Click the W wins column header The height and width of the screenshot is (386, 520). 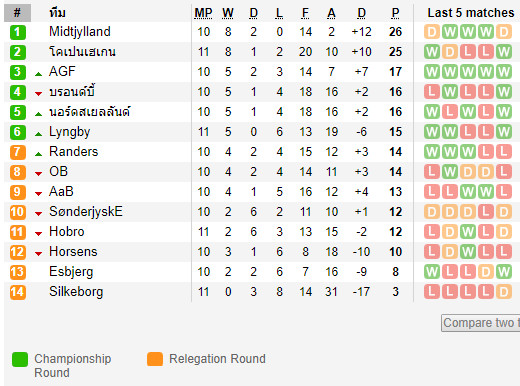pos(228,13)
